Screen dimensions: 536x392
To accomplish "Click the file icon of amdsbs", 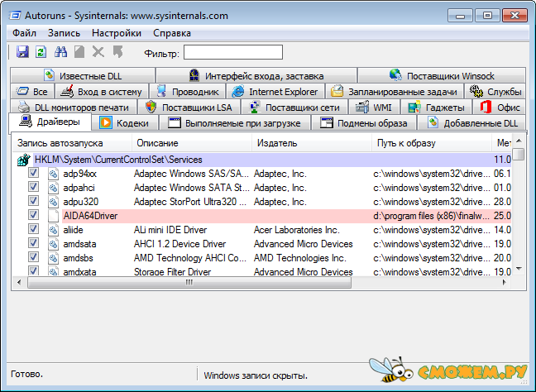I will 53,258.
